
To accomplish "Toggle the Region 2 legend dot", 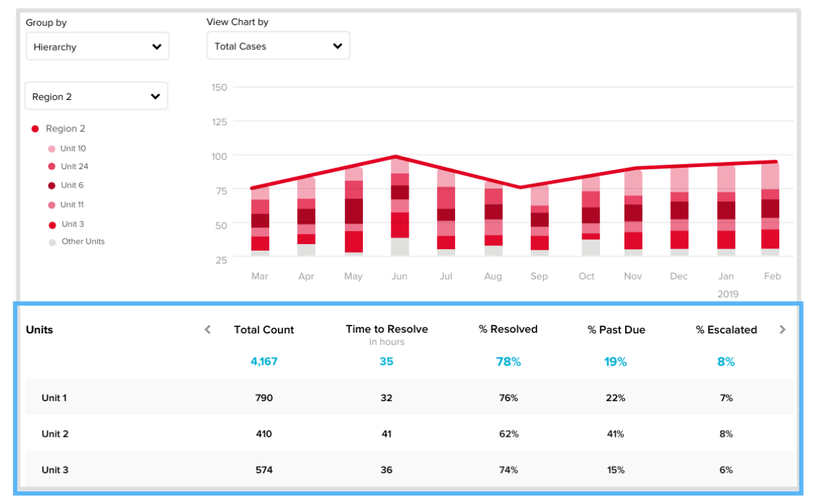I will [35, 129].
